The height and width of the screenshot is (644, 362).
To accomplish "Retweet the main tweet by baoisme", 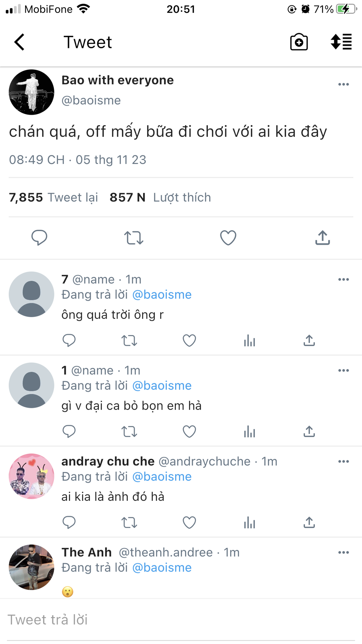I will pyautogui.click(x=134, y=238).
